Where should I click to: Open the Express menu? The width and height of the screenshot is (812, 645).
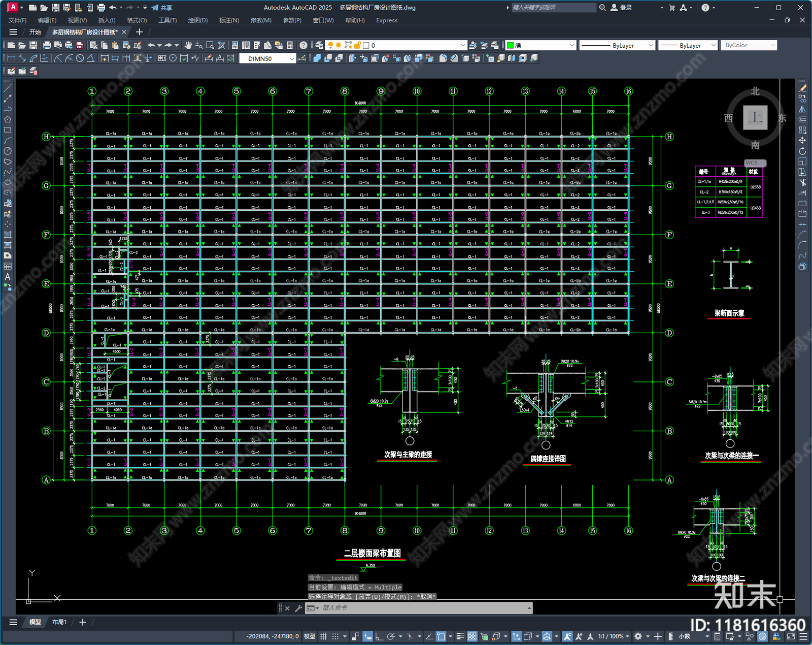[387, 20]
